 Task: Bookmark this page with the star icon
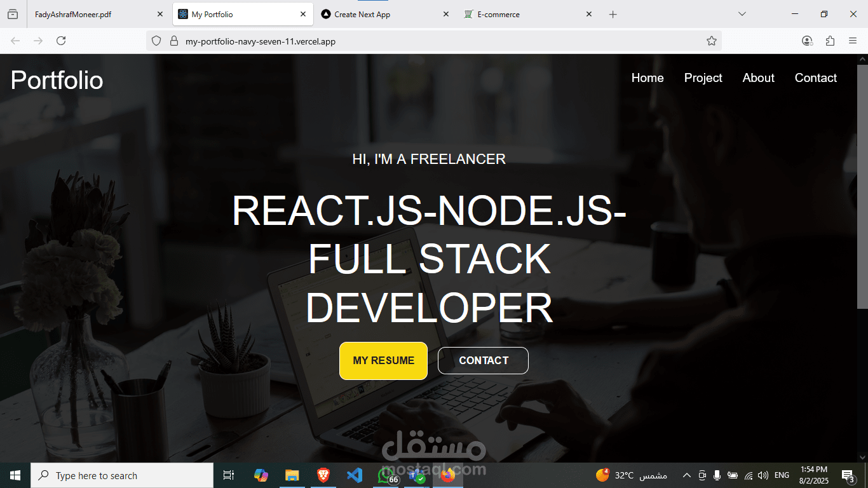click(x=712, y=41)
